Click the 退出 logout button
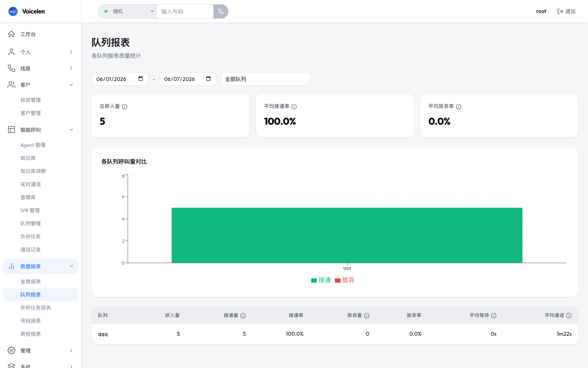The image size is (588, 368). tap(566, 11)
